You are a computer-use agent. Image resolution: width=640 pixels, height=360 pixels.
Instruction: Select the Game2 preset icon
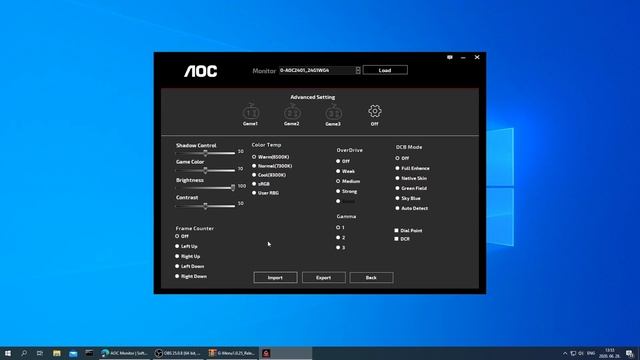292,112
